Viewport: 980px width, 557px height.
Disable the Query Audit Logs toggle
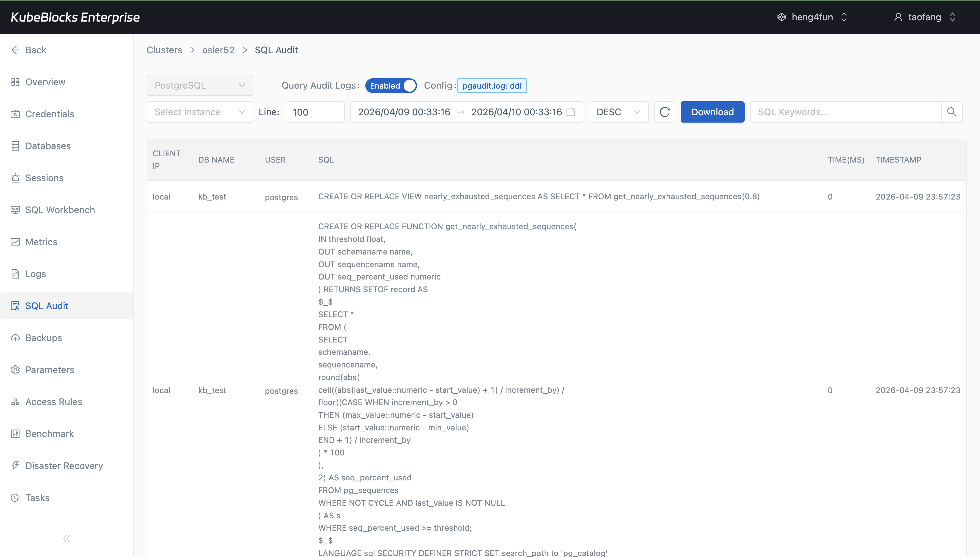(x=391, y=85)
